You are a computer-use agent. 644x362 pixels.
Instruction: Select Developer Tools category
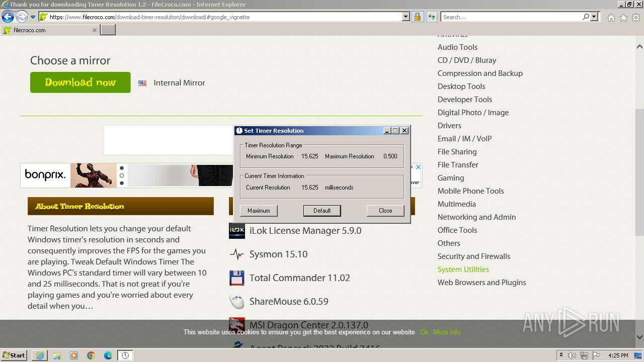click(x=465, y=100)
